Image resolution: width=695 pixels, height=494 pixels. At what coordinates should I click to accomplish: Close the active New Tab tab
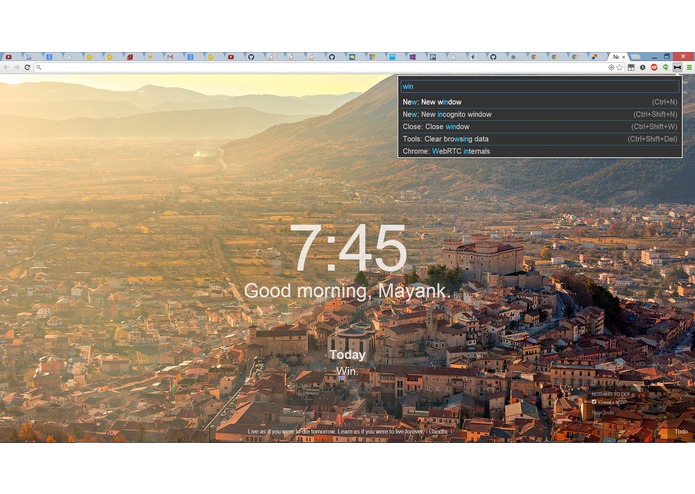pyautogui.click(x=624, y=57)
